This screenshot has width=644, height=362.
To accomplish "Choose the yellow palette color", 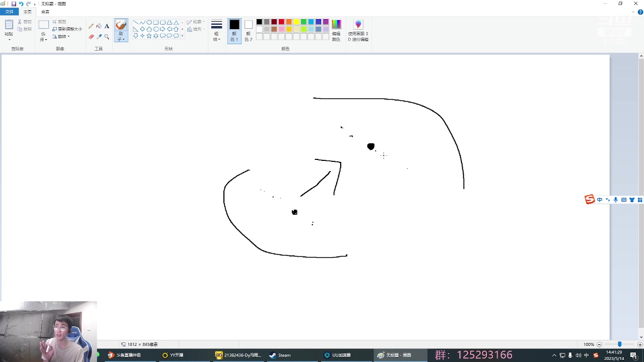I will [x=296, y=22].
